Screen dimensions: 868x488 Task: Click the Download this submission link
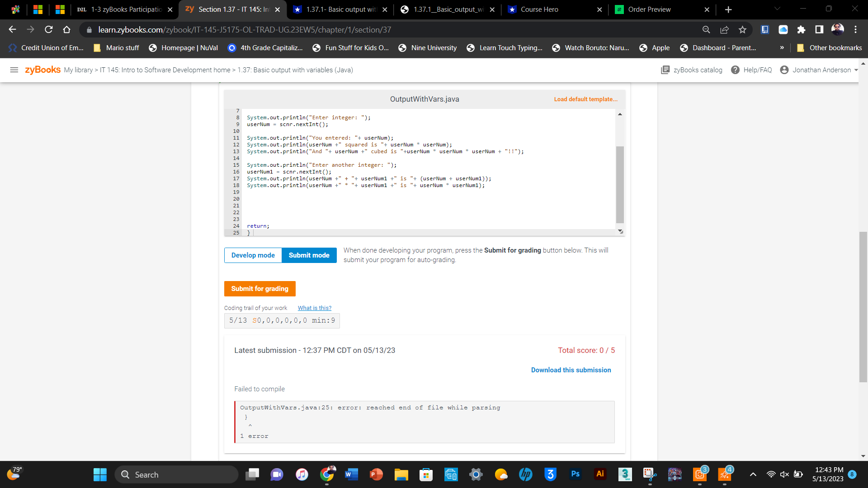(571, 370)
